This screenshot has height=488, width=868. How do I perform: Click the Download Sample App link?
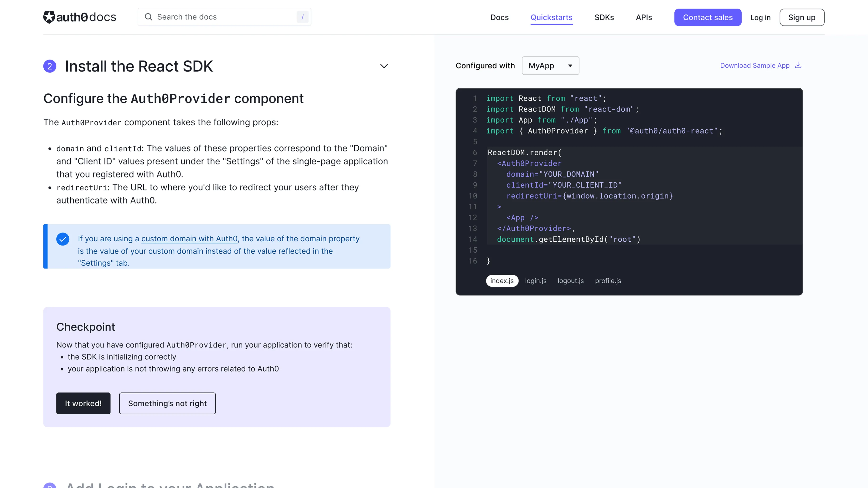pos(755,65)
